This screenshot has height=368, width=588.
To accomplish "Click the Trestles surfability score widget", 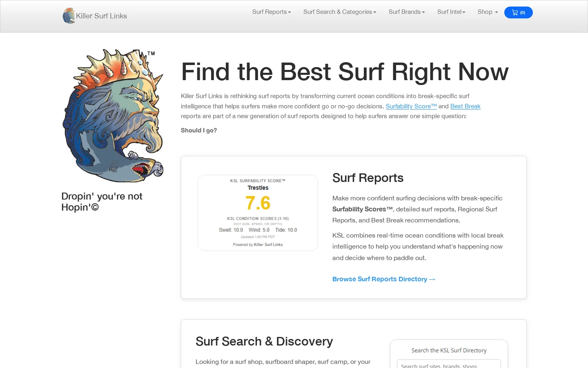I will 258,213.
